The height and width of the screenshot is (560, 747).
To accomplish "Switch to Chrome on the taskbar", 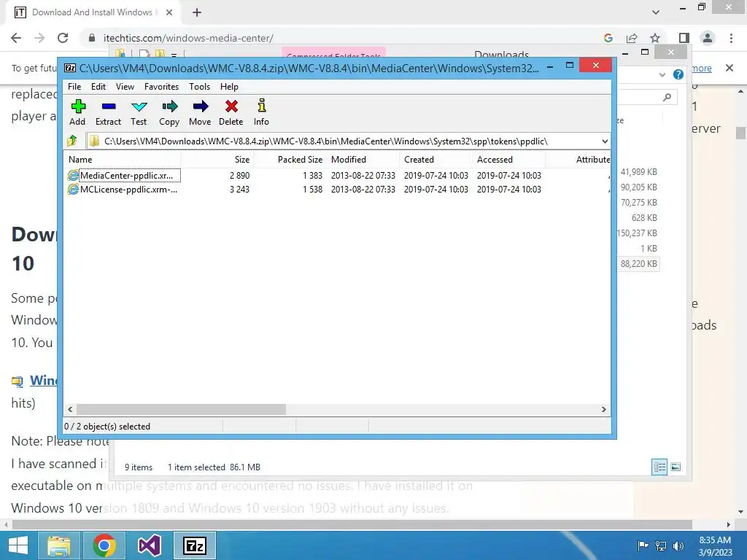I will (104, 545).
